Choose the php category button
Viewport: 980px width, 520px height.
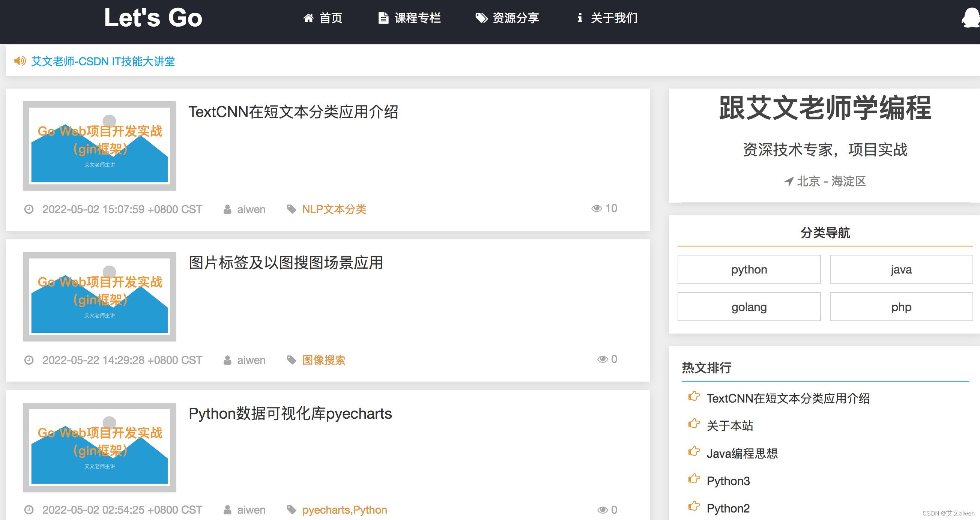click(901, 307)
